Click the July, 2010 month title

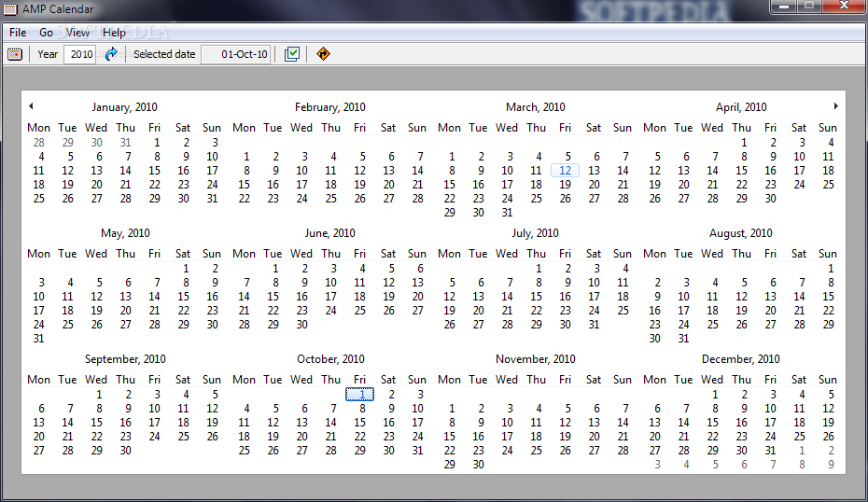point(536,233)
